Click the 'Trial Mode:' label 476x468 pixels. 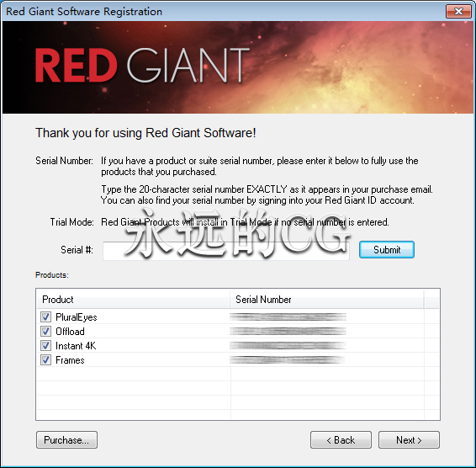click(x=72, y=222)
